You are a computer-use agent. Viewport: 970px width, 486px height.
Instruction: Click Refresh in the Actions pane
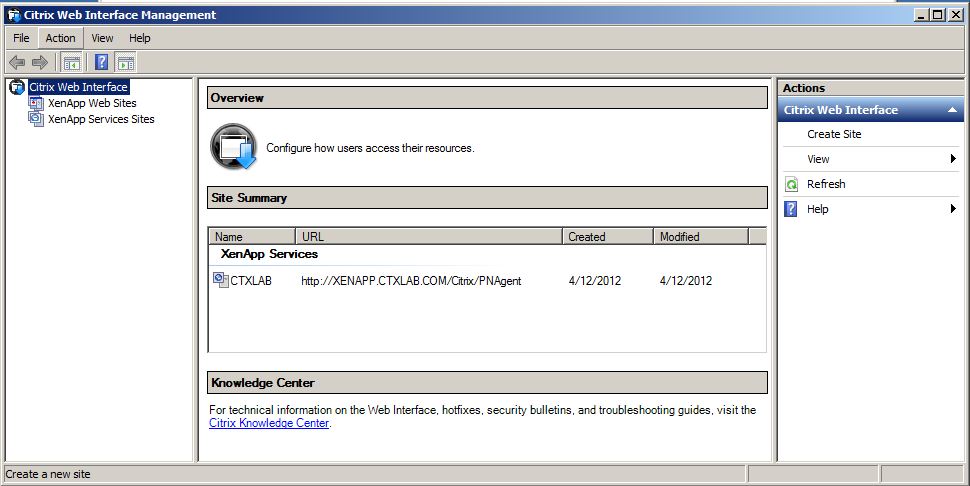click(x=826, y=184)
